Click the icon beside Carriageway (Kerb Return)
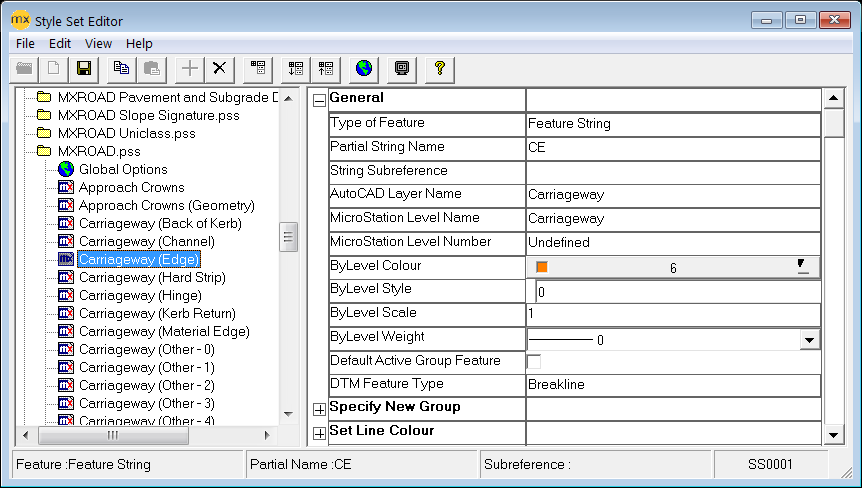This screenshot has width=862, height=488. [x=66, y=314]
